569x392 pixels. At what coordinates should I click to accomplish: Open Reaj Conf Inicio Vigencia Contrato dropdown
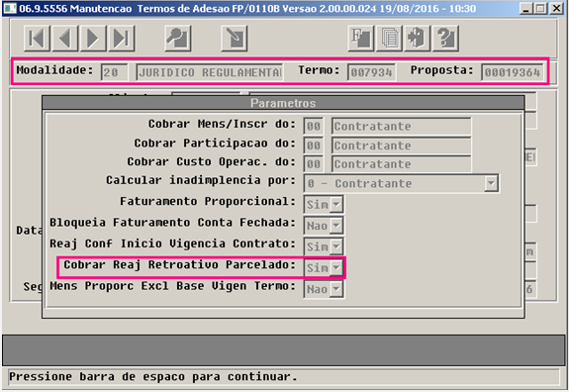pos(336,246)
